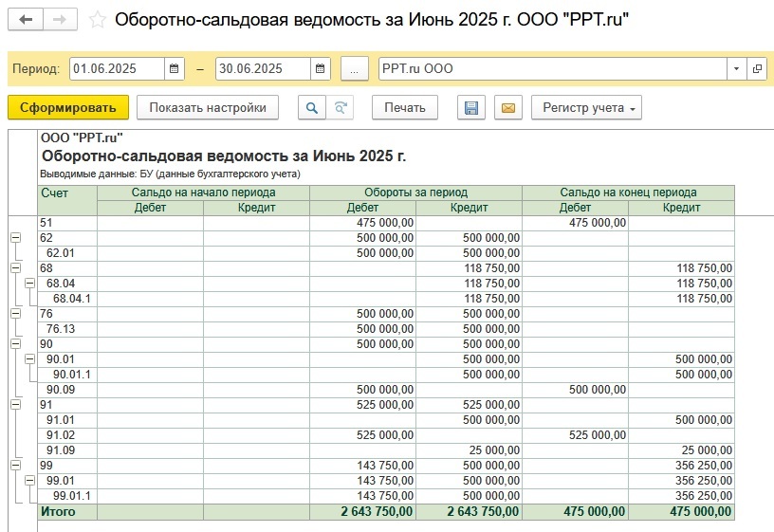Click the Счет column header

(67, 200)
